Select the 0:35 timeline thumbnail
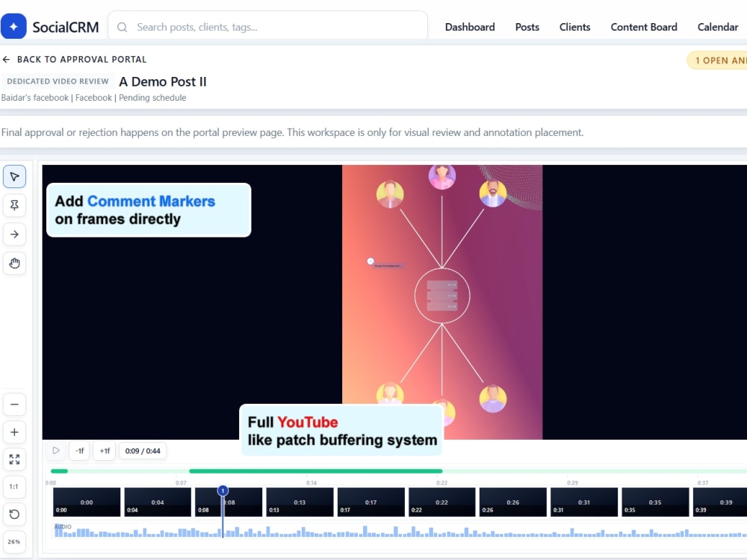Viewport: 747px width, 560px height. (x=655, y=502)
